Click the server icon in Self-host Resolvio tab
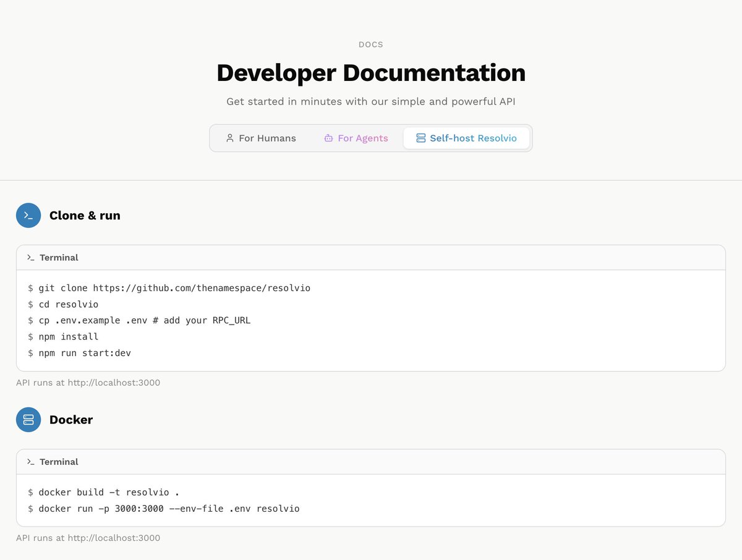 pos(420,138)
